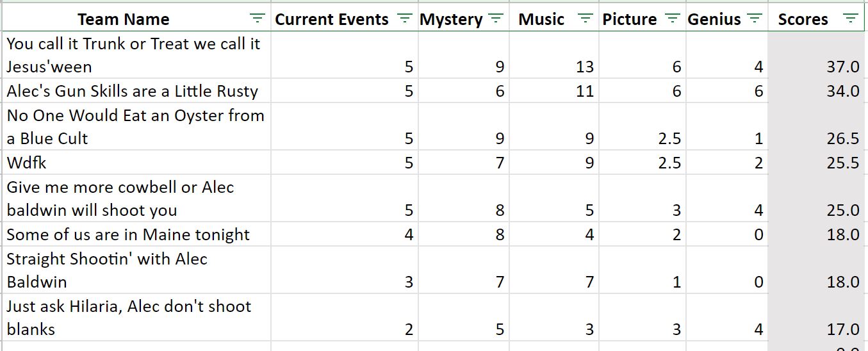Select the Wdfk team name cell

pyautogui.click(x=27, y=163)
